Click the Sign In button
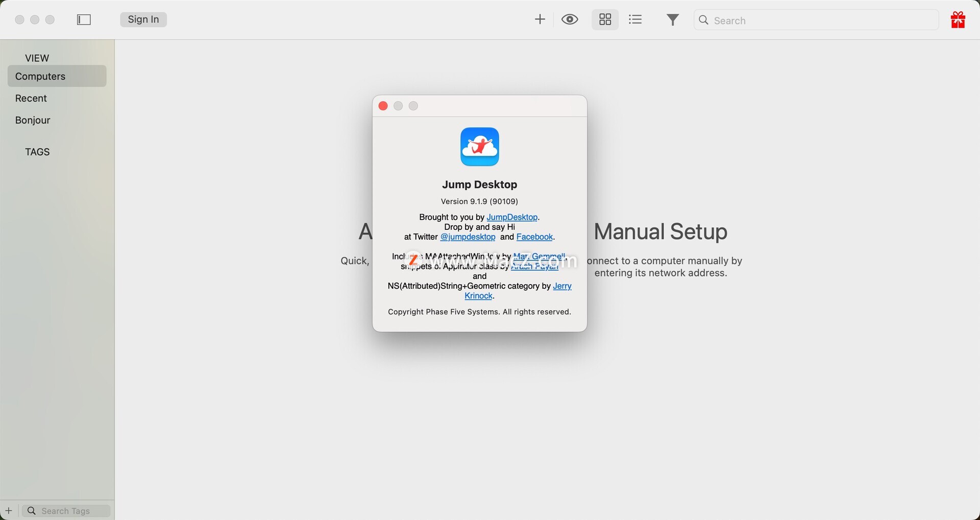Screen dimensions: 980x520 pos(143,19)
